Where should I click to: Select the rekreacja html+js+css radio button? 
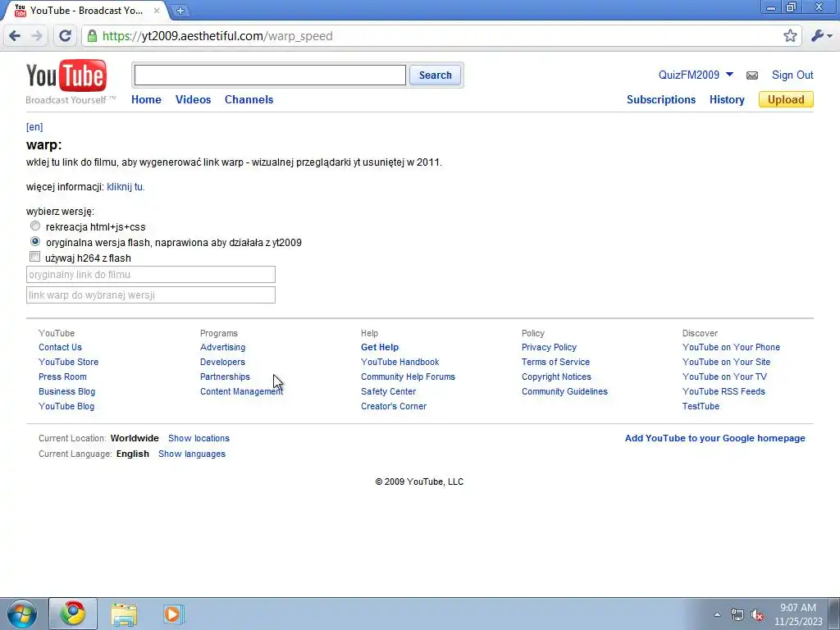click(x=35, y=226)
